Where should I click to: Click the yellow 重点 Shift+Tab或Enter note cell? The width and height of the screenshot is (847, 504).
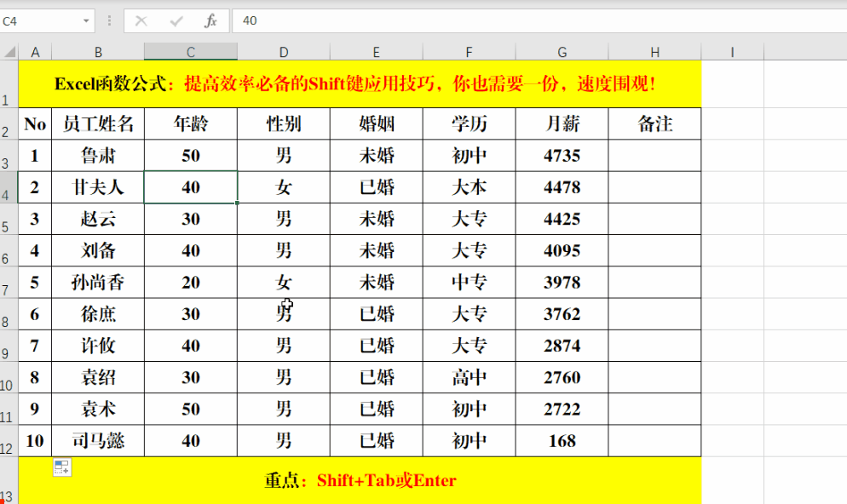(360, 480)
